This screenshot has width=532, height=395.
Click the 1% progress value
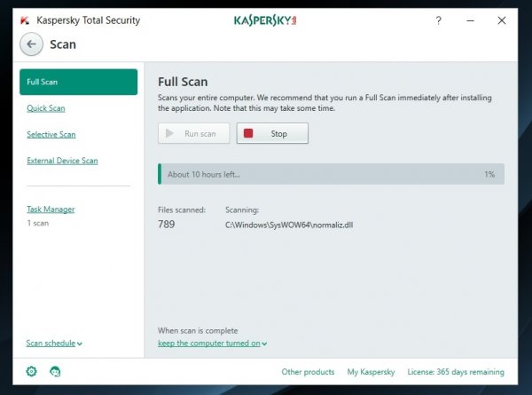489,174
